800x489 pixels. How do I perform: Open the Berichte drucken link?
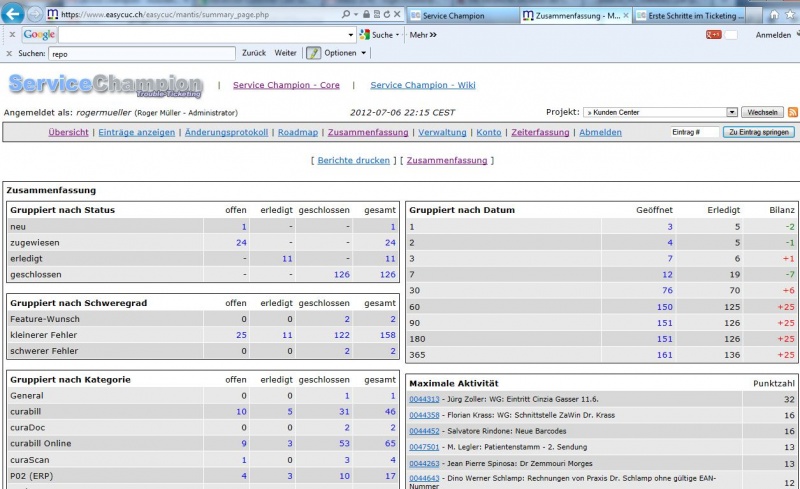click(x=354, y=160)
